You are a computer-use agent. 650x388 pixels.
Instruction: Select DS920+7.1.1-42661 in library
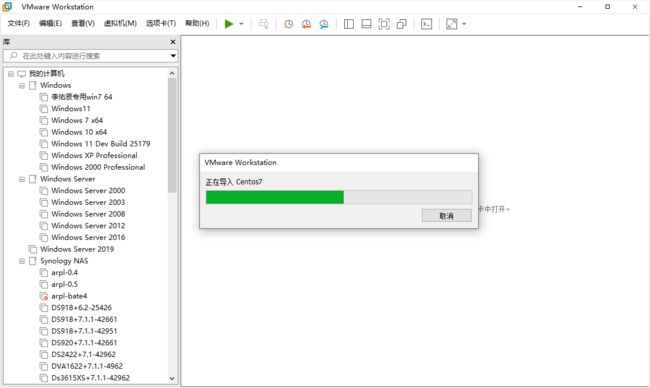[x=84, y=343]
